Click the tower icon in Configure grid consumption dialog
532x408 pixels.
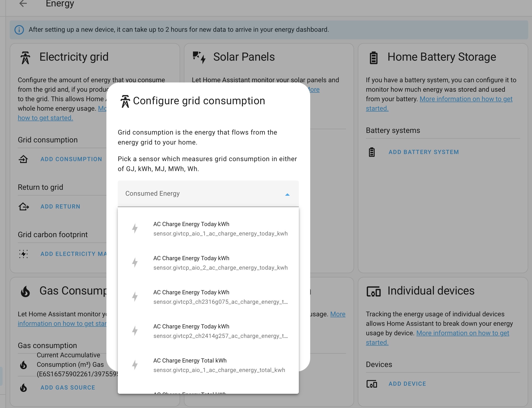125,101
